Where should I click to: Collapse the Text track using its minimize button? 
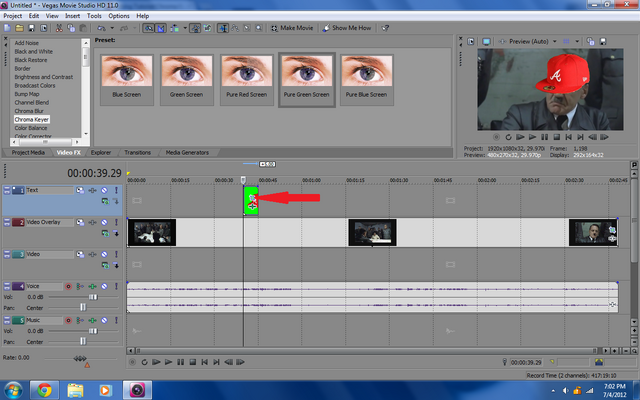7,190
